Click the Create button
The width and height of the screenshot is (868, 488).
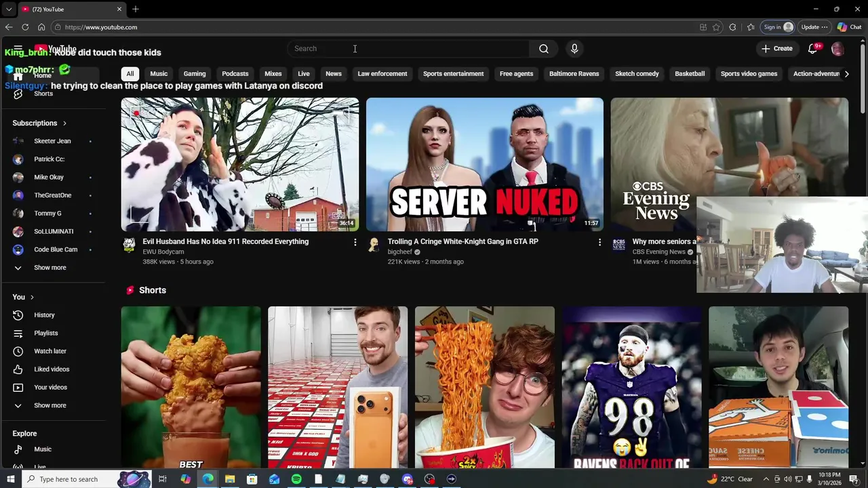(x=777, y=49)
